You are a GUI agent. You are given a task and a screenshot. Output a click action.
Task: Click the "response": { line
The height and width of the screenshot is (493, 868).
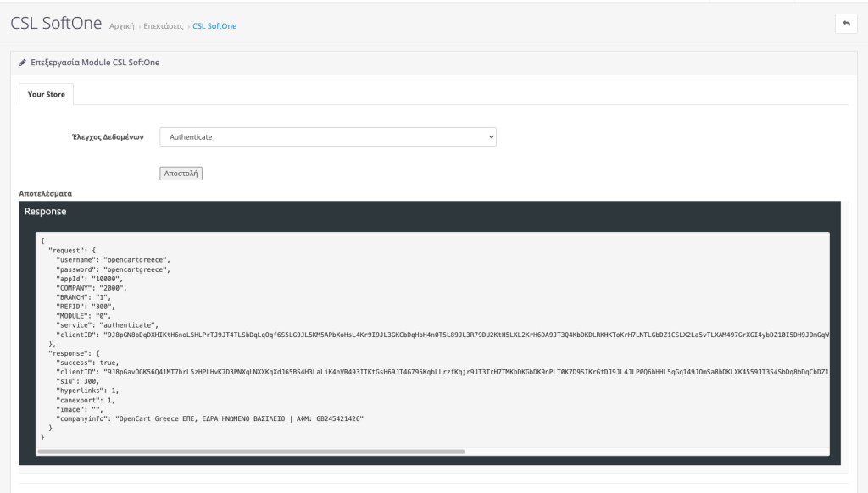pyautogui.click(x=74, y=353)
